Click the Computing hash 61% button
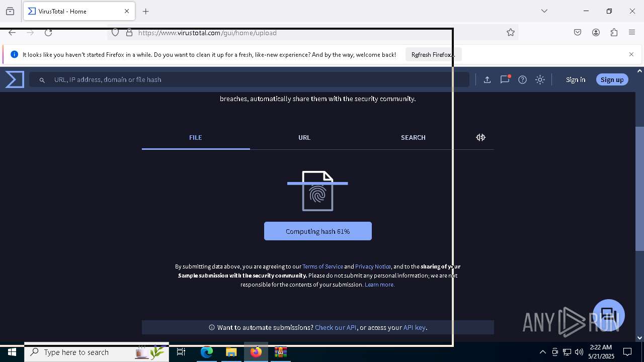The width and height of the screenshot is (644, 362). coord(318,231)
